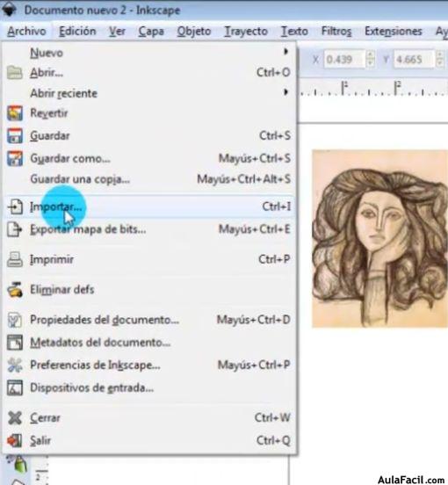The height and width of the screenshot is (485, 448).
Task: Click the Guardar como icon
Action: tap(15, 158)
